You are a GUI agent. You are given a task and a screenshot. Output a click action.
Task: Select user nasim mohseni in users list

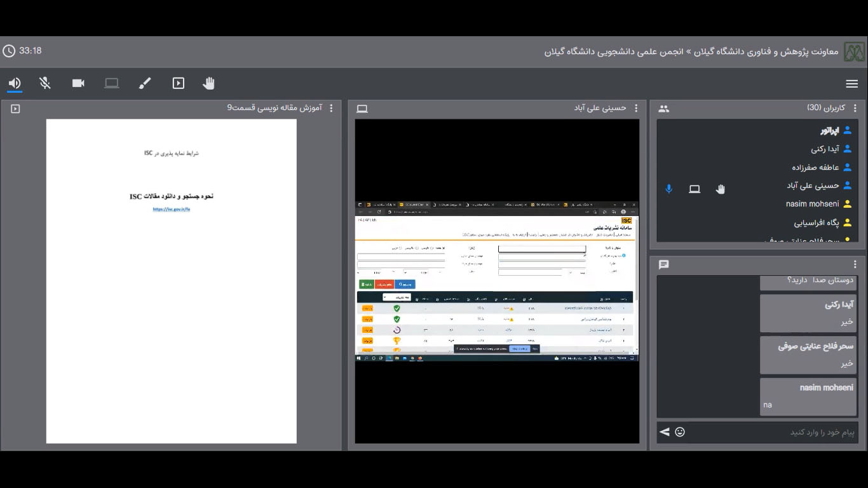point(812,204)
